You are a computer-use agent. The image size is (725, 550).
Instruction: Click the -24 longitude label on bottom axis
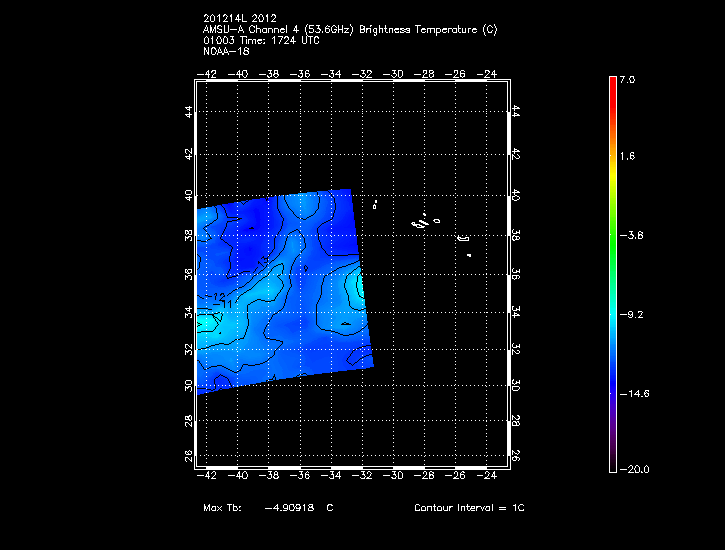click(488, 477)
